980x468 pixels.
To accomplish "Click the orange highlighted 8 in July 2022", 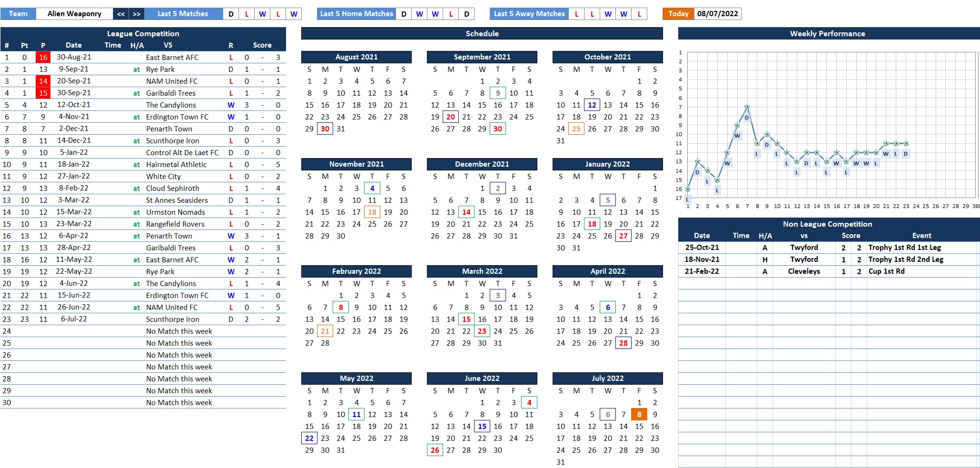I will [x=639, y=414].
